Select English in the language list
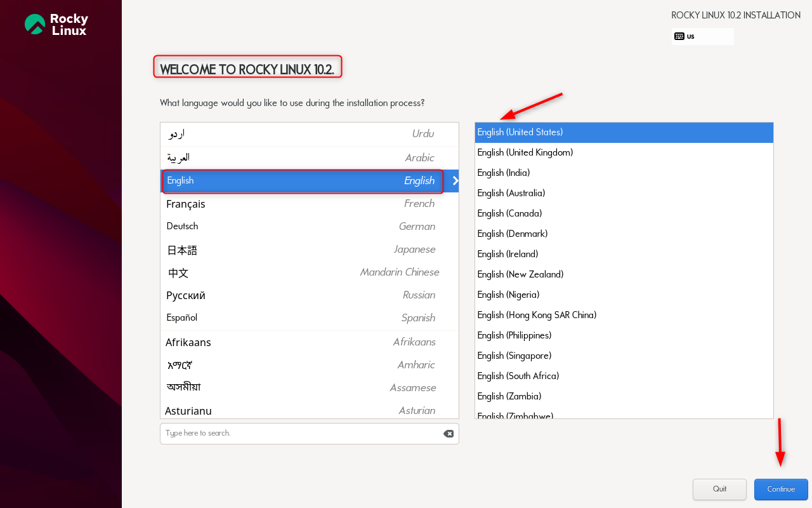 tap(310, 180)
